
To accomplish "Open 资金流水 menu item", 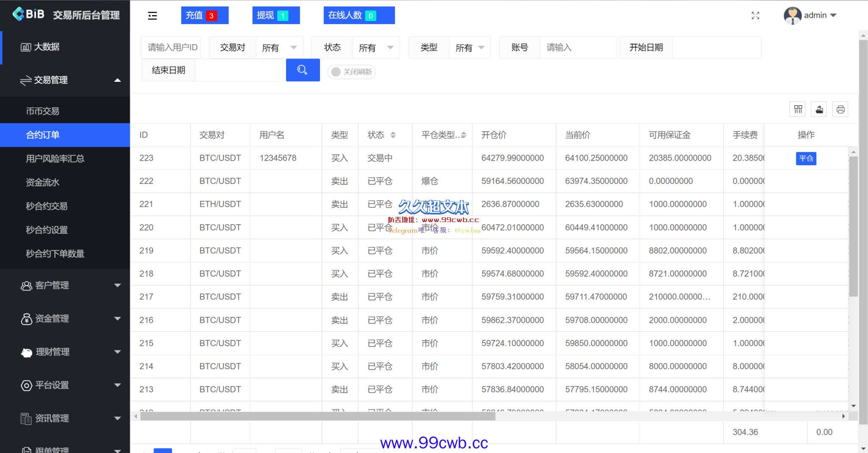I will (65, 183).
